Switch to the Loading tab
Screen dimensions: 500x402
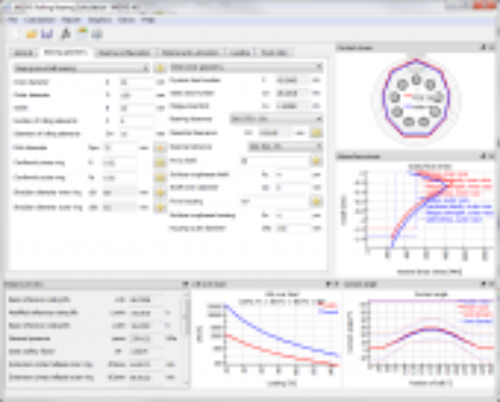[x=240, y=53]
